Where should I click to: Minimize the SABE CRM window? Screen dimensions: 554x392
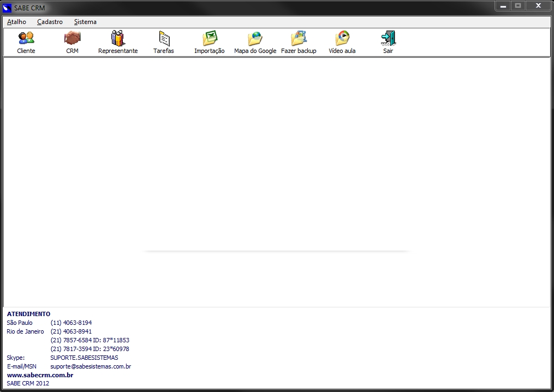pyautogui.click(x=502, y=6)
